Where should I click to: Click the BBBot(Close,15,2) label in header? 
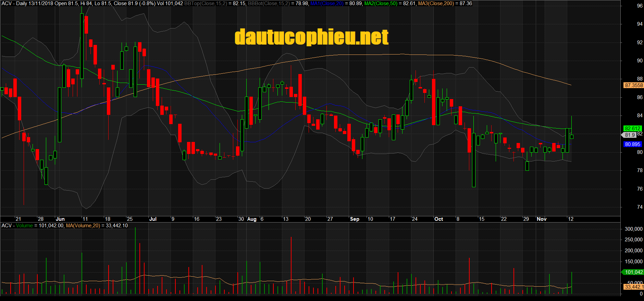(268, 3)
